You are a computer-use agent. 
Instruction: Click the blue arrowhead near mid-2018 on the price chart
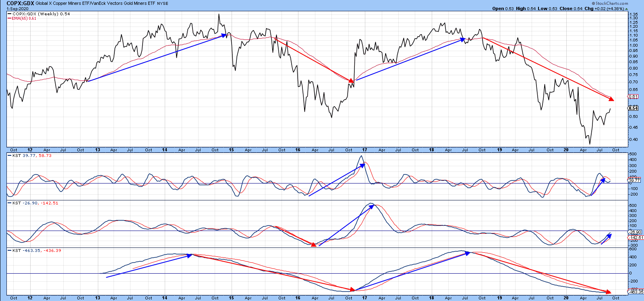pos(463,39)
